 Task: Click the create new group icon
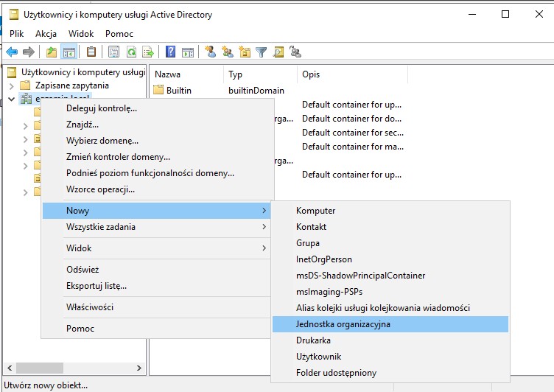click(227, 52)
